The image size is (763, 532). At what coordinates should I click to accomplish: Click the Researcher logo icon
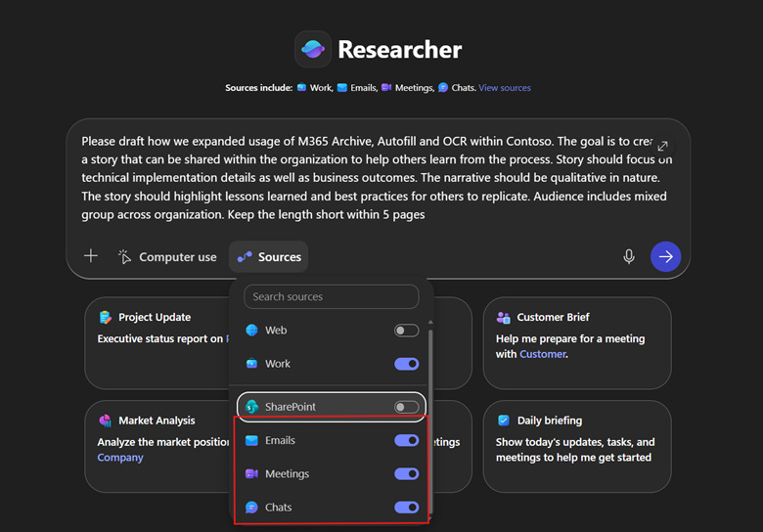point(313,49)
